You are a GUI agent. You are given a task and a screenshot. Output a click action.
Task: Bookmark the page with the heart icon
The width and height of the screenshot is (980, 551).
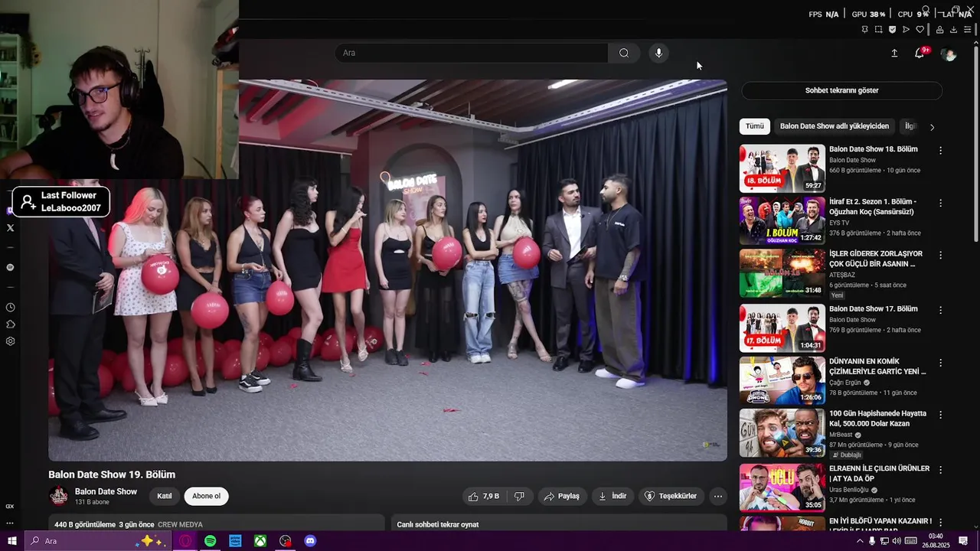[x=920, y=29]
